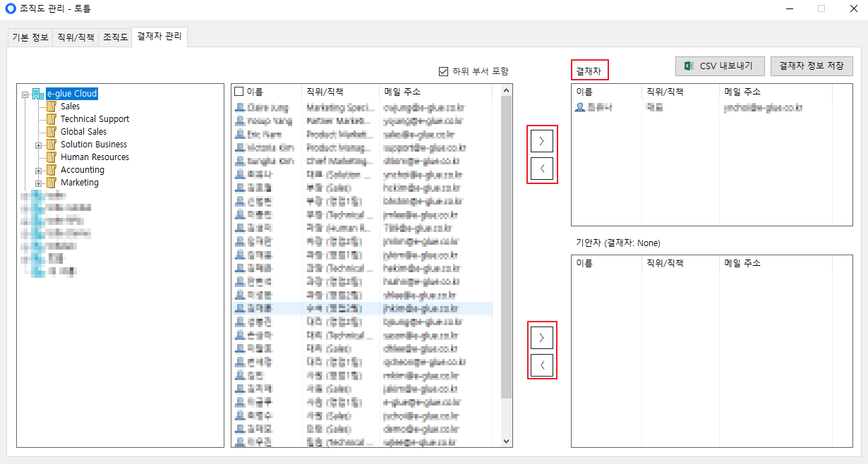Add selected user to 기안자 list arrow

click(541, 338)
